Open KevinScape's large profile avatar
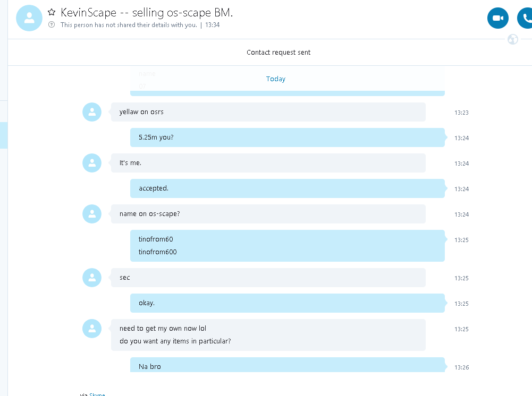Image resolution: width=532 pixels, height=396 pixels. tap(30, 18)
